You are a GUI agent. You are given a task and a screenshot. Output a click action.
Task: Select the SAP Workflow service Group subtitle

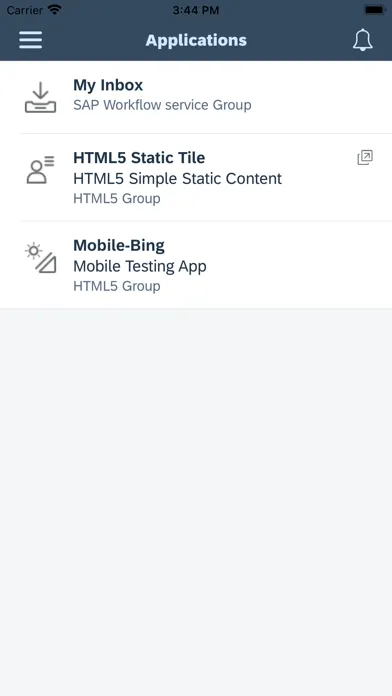162,105
